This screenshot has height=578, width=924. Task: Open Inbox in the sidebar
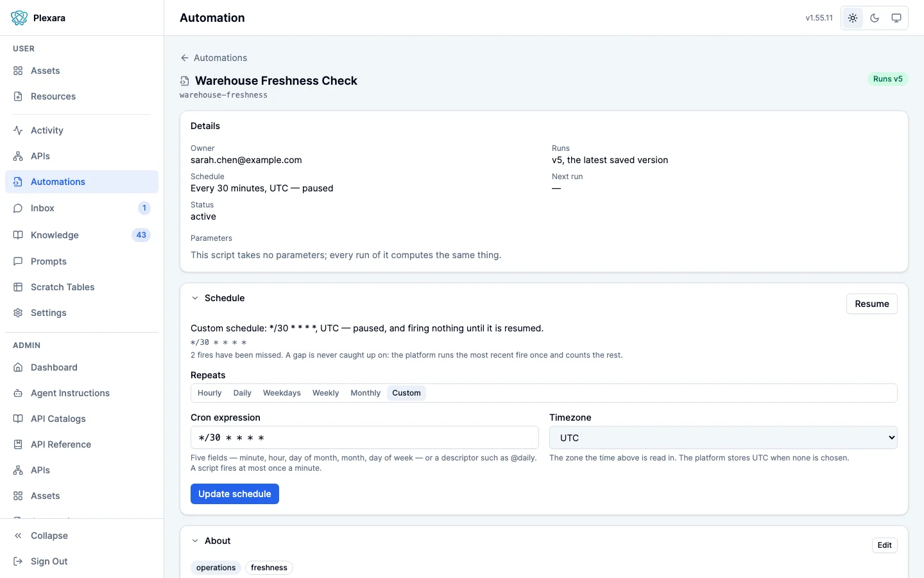tap(81, 208)
